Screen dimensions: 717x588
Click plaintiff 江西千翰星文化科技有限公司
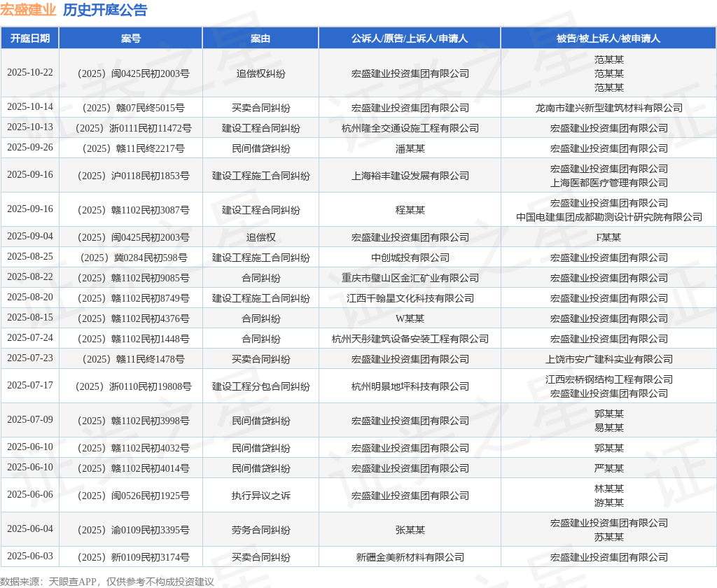pyautogui.click(x=410, y=298)
